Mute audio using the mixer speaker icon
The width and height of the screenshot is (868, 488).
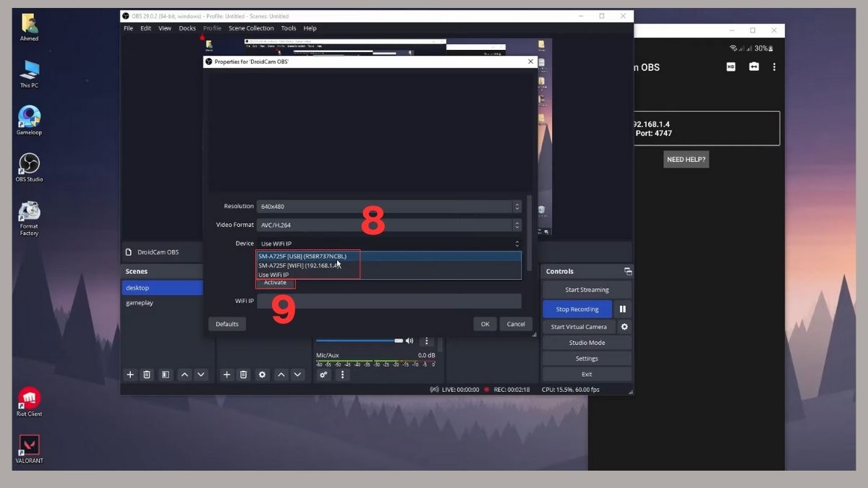tap(409, 341)
